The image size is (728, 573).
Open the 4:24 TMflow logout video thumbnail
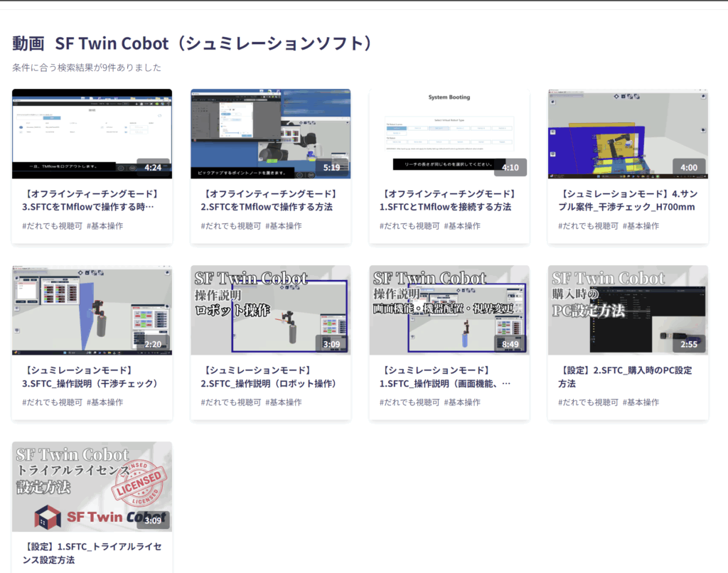[x=92, y=134]
